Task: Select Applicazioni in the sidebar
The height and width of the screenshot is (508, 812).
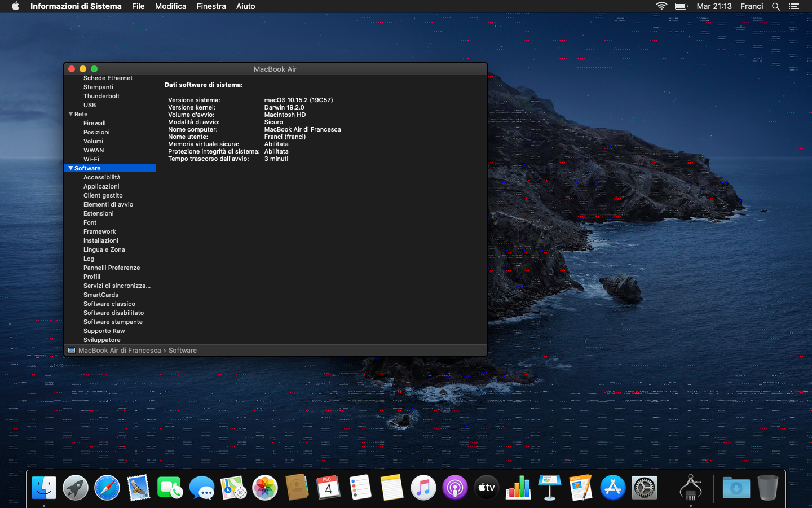Action: (x=101, y=186)
